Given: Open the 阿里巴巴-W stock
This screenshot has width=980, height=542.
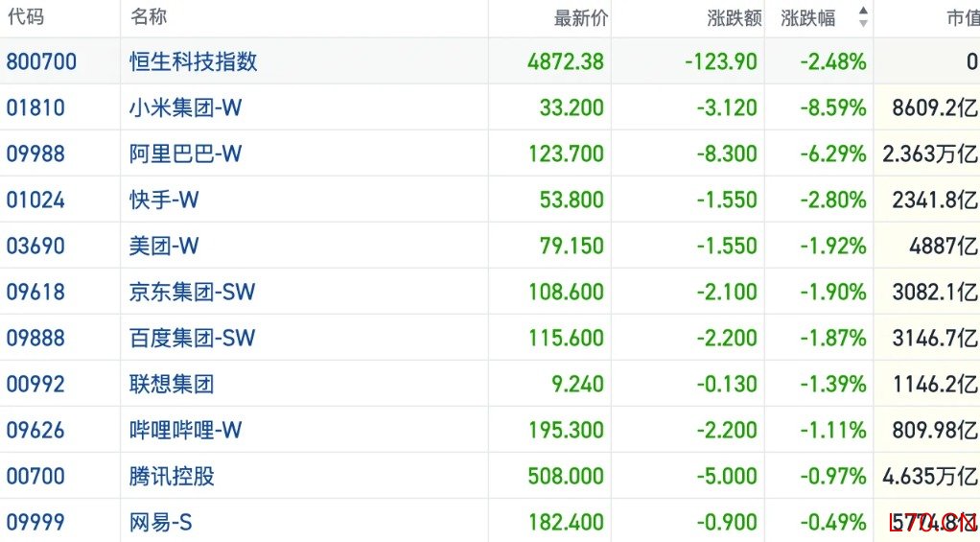Looking at the screenshot, I should [x=186, y=153].
